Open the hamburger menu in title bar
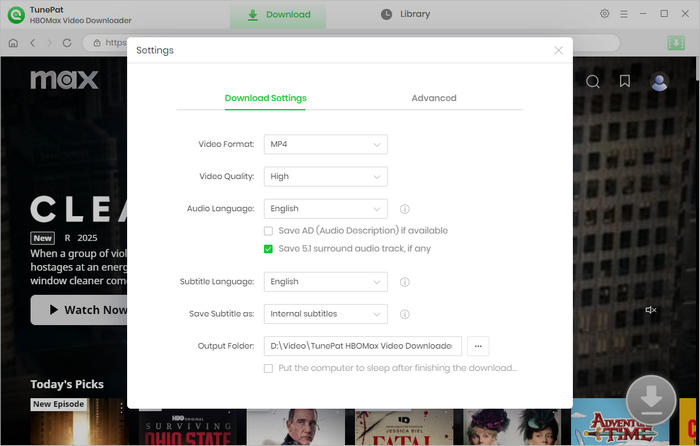700x446 pixels. click(x=624, y=14)
